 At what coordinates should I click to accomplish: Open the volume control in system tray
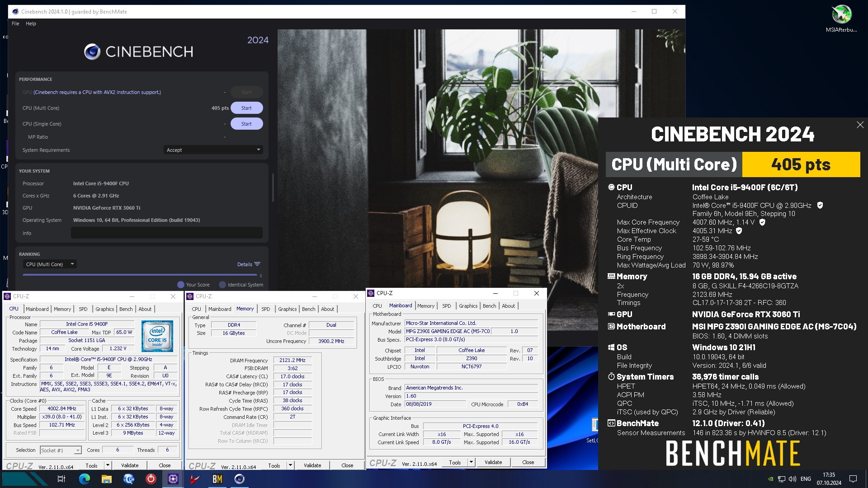(793, 479)
